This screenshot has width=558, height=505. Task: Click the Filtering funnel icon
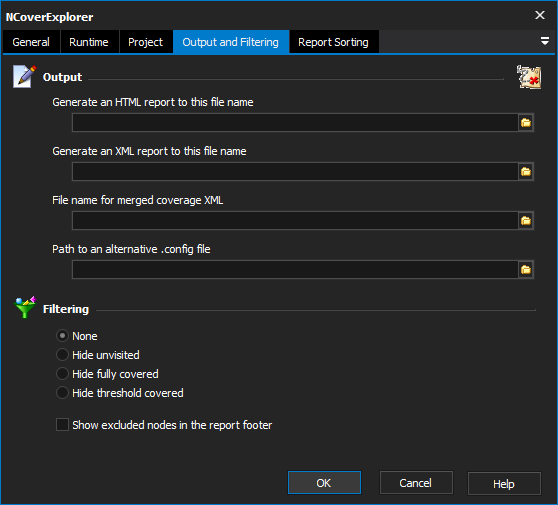click(x=25, y=307)
